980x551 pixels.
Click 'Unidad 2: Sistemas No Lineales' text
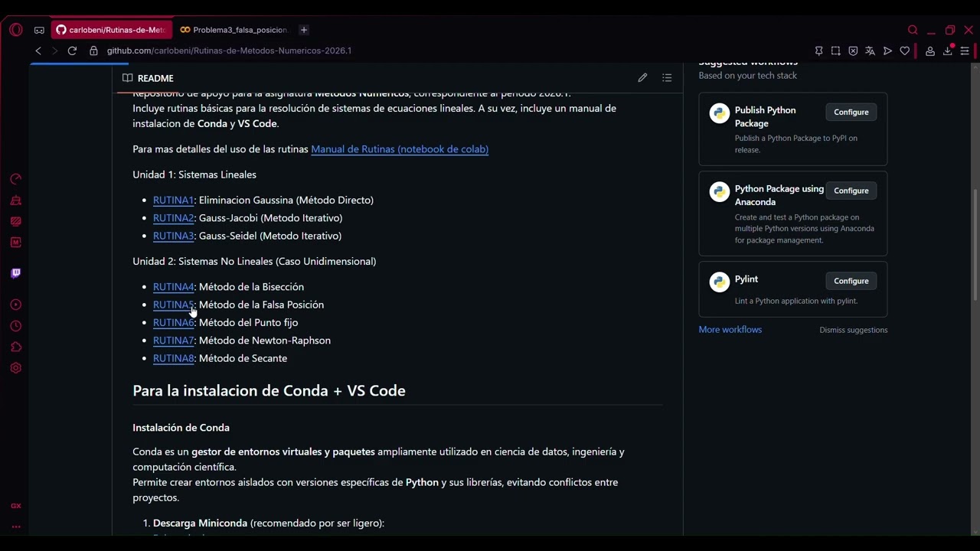[x=254, y=262]
